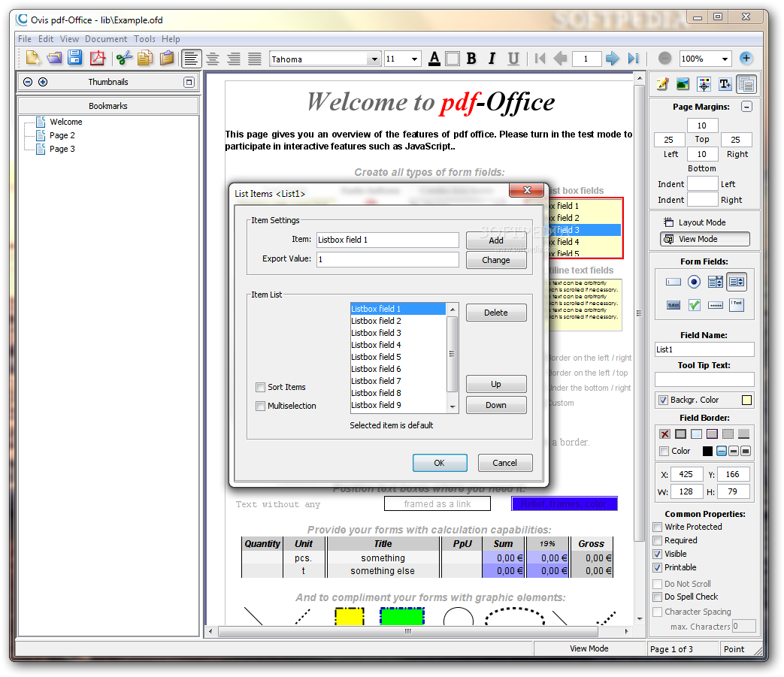Open a file with the folder icon
784x677 pixels.
pos(54,59)
